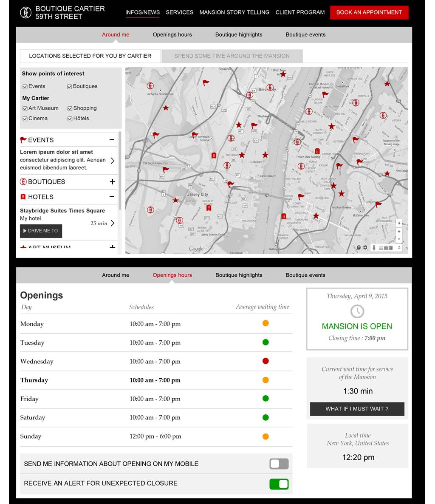Zoom out on the map with minus
Viewport: 435px width, 504px height.
399,239
